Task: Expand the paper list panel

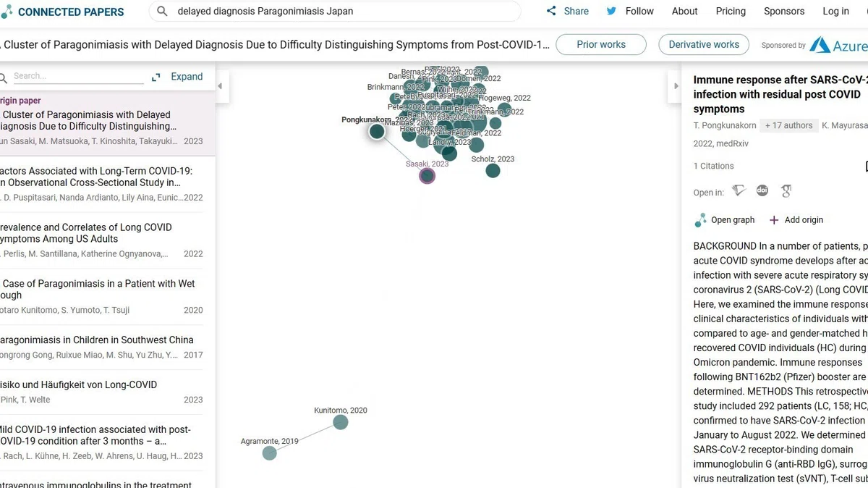Action: click(177, 77)
